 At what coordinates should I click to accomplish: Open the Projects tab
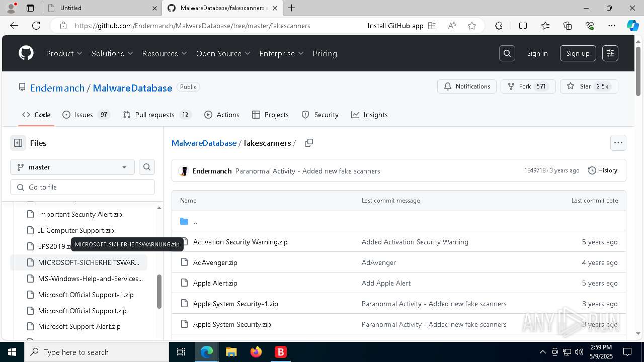[270, 115]
